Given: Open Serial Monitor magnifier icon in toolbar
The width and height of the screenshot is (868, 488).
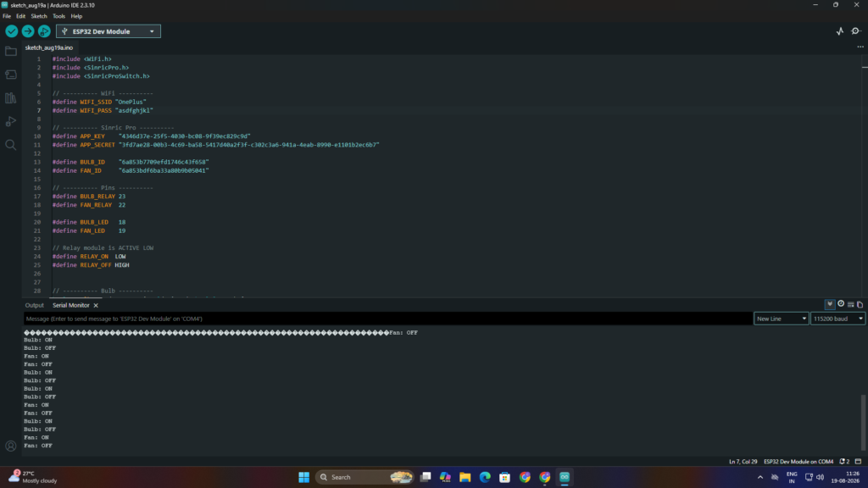Looking at the screenshot, I should coord(856,31).
